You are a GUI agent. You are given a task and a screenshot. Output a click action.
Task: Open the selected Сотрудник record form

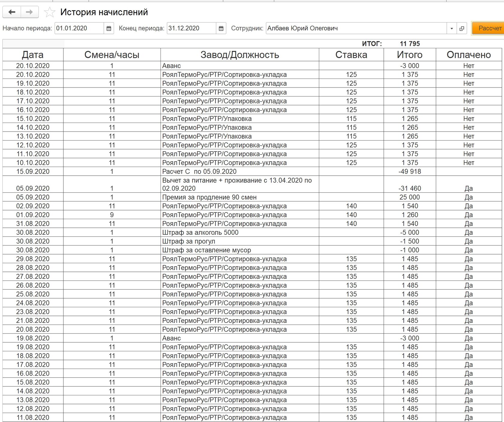tap(462, 28)
